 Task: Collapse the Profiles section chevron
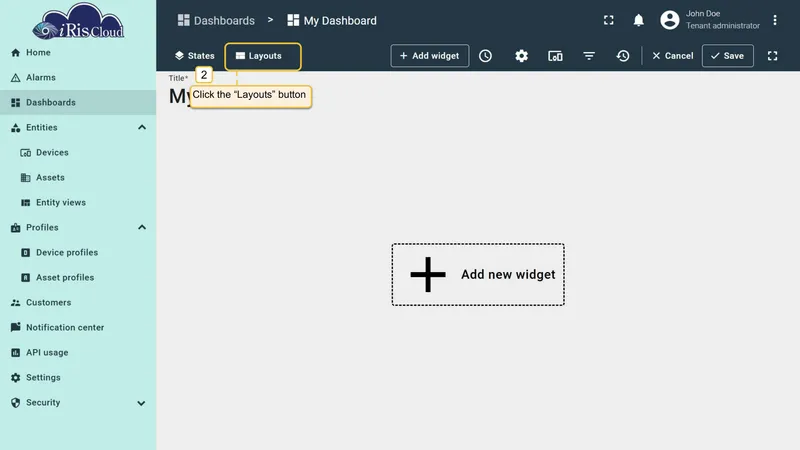pyautogui.click(x=142, y=228)
